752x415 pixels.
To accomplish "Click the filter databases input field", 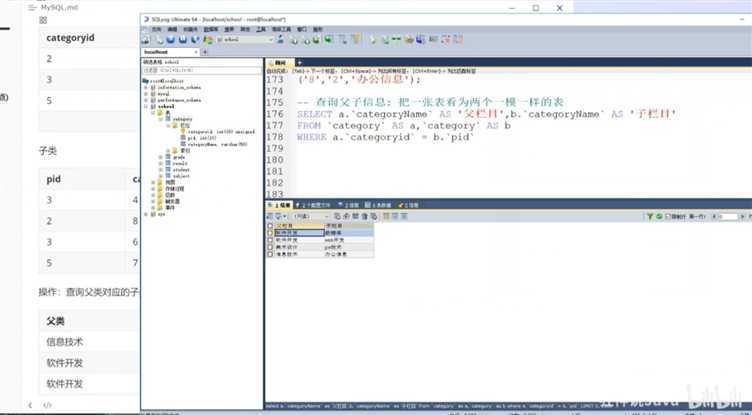I will [x=201, y=70].
